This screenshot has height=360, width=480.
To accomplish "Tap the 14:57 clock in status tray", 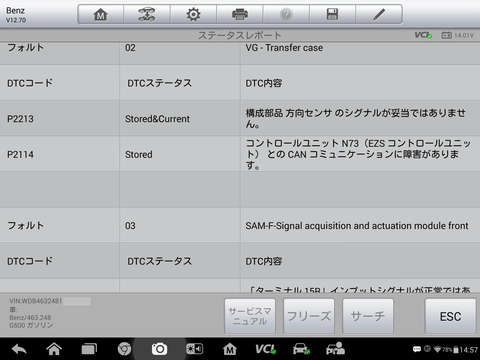I will pyautogui.click(x=468, y=350).
